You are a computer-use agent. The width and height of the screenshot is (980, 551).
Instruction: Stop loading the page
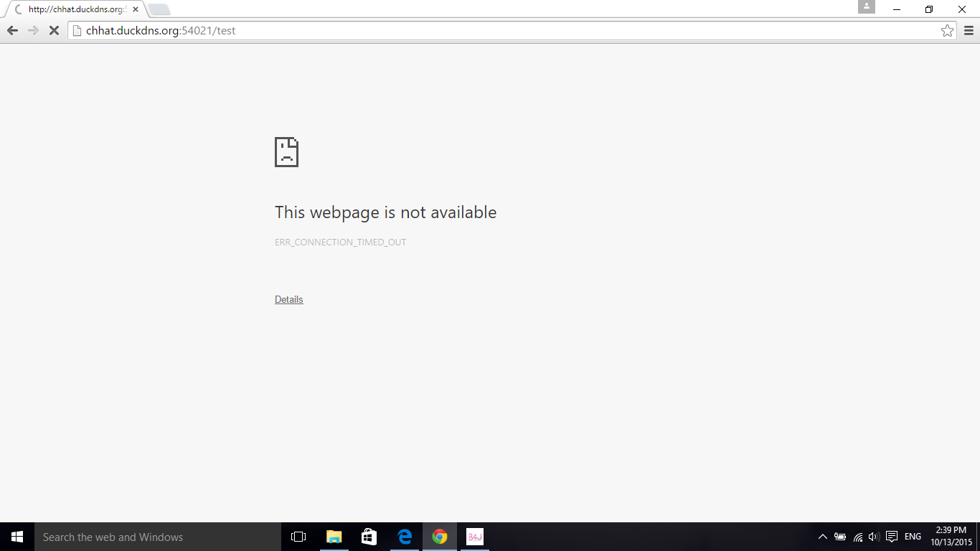pos(54,31)
